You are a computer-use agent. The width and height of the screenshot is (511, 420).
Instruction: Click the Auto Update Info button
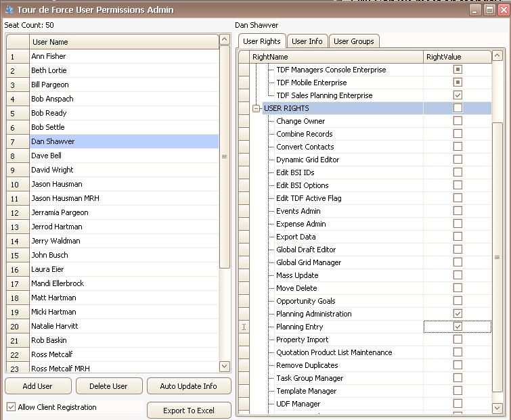[189, 386]
